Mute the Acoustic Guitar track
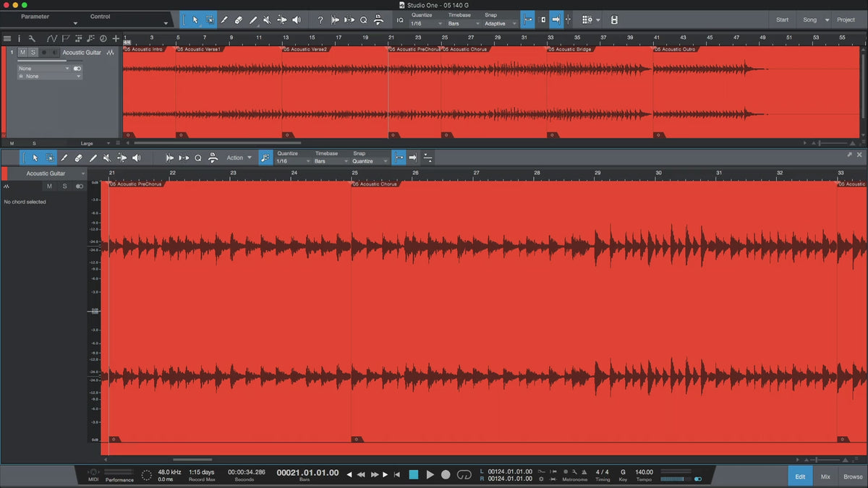Screen dimensions: 868x488 22,53
